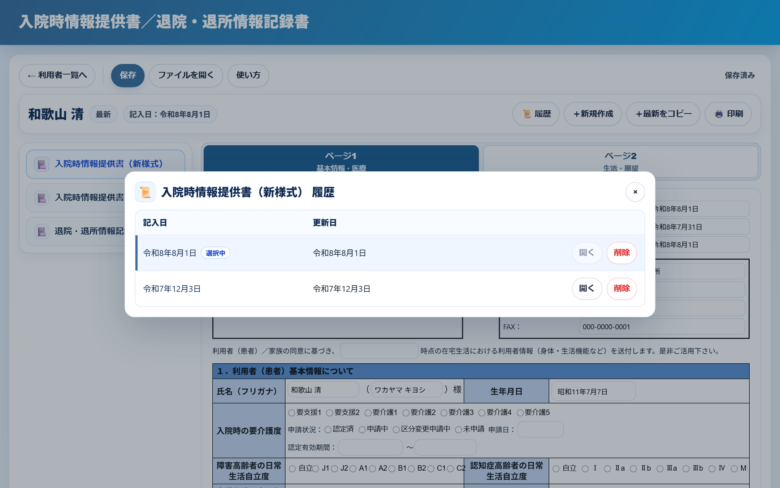Select 自立 under 認知症高齢者の日常生活自立度
The height and width of the screenshot is (488, 780).
tap(556, 469)
